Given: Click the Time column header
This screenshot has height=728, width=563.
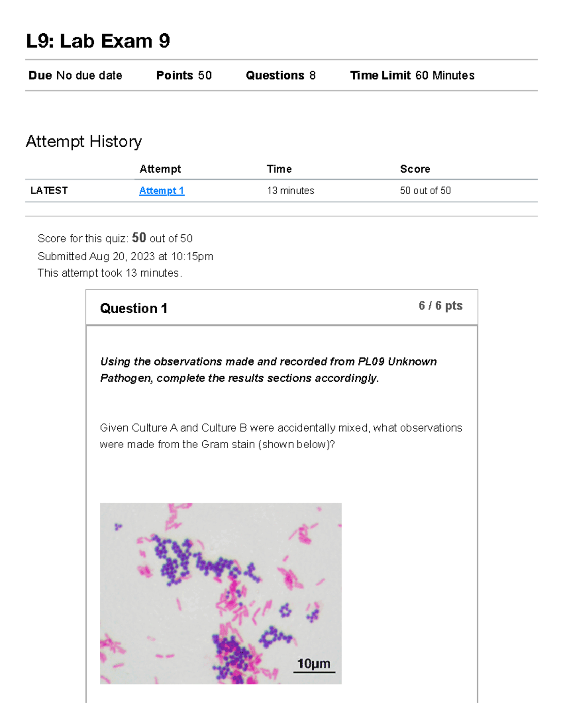Looking at the screenshot, I should [x=279, y=169].
